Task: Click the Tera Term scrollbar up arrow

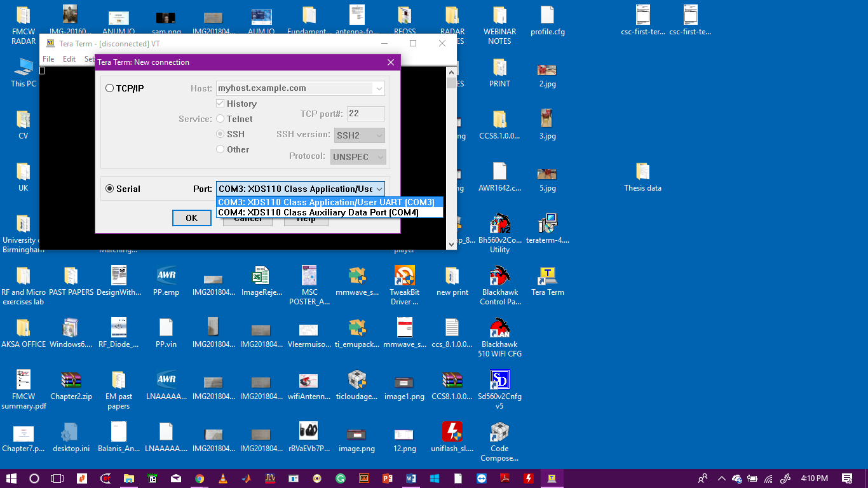Action: click(452, 71)
